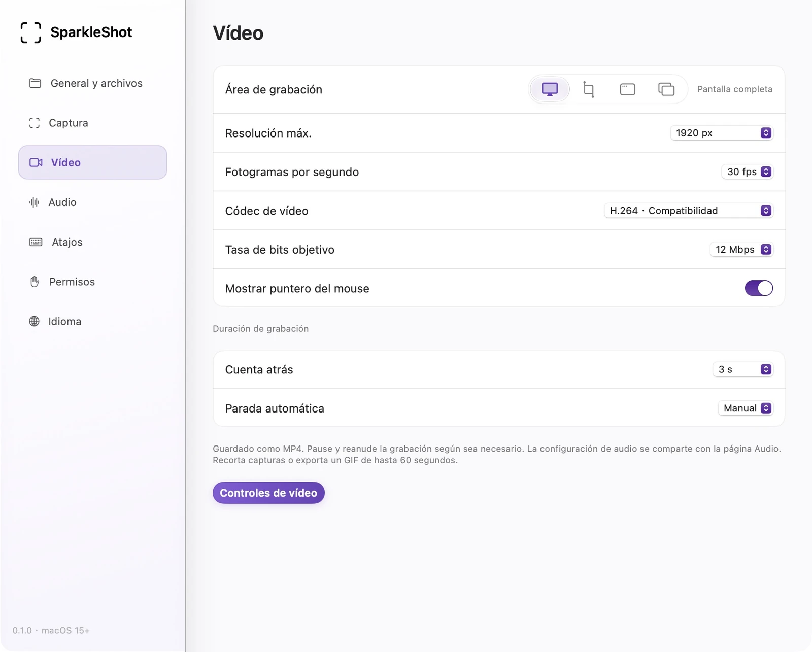Toggle Mostrar puntero del mouse switch
Viewport: 812px width, 652px height.
coord(759,288)
